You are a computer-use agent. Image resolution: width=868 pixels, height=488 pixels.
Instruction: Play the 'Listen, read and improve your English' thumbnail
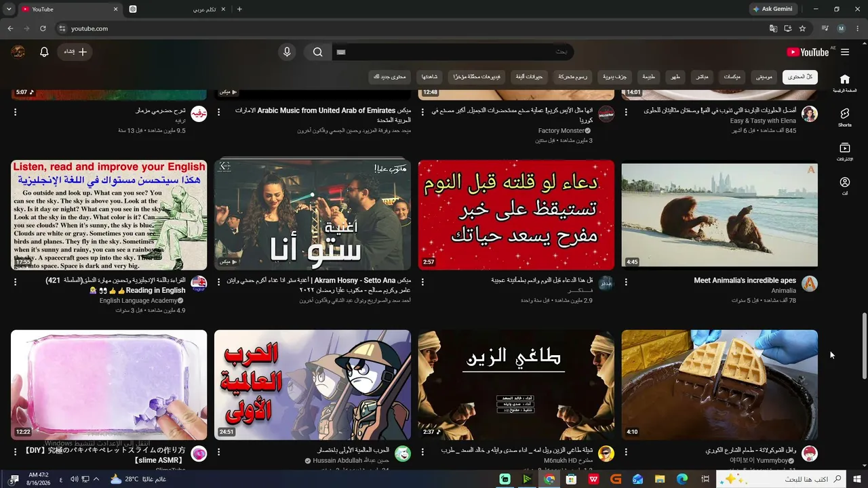click(x=109, y=215)
